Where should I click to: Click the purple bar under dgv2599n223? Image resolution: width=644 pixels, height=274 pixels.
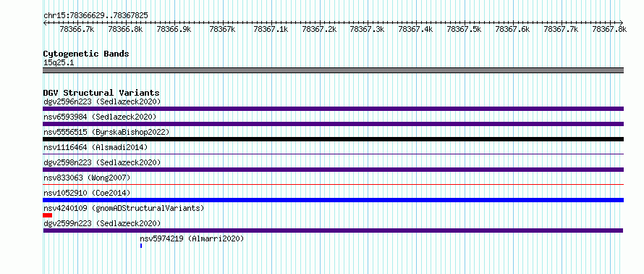(x=334, y=231)
